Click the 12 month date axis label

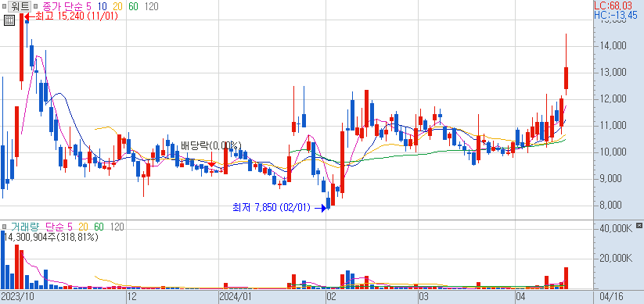click(x=131, y=296)
